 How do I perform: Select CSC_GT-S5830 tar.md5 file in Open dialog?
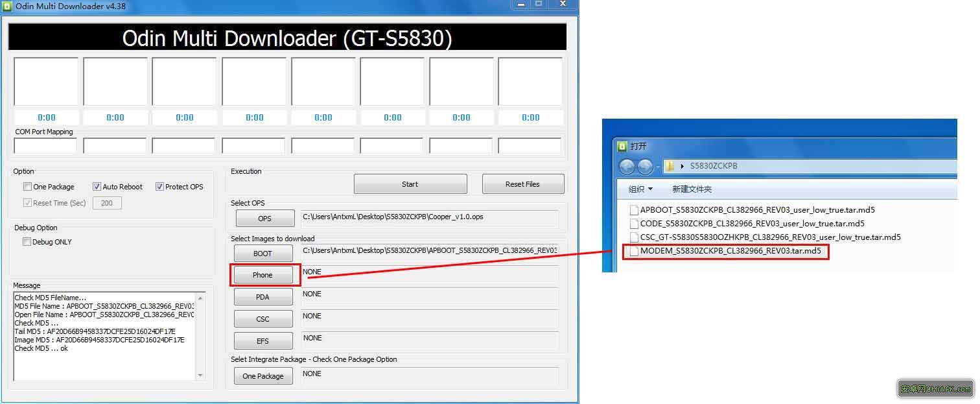(x=771, y=237)
